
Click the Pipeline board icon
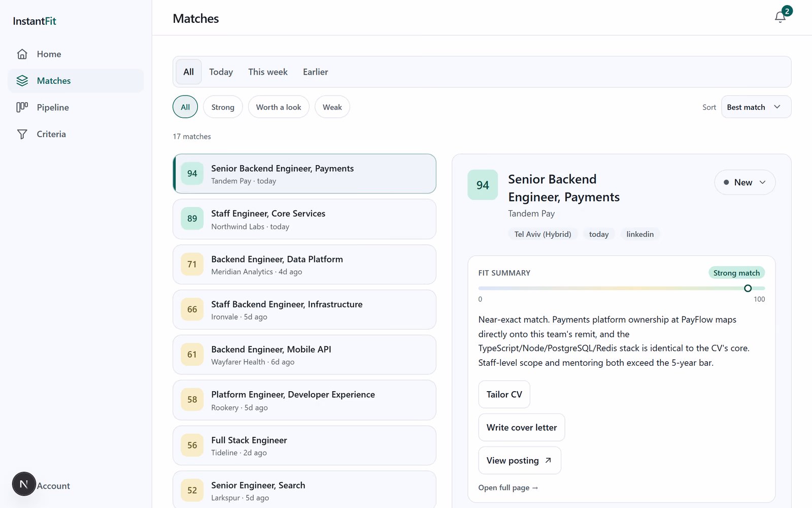pos(22,107)
